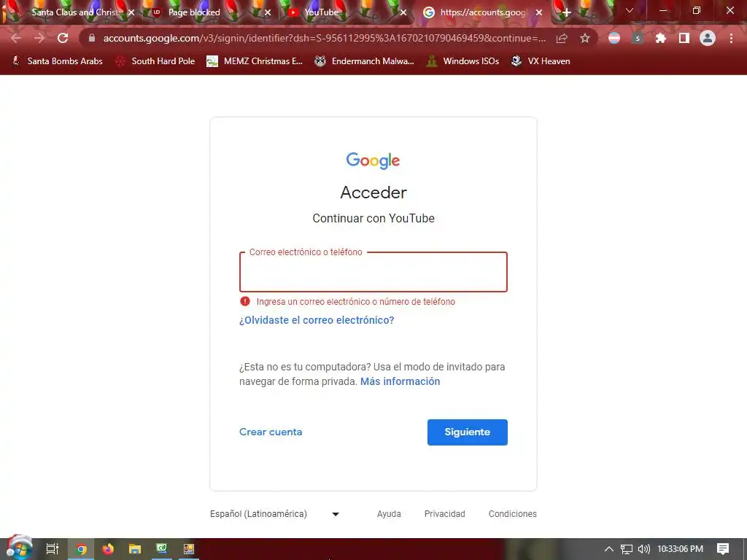
Task: Bookmark this page with the star icon
Action: point(585,38)
